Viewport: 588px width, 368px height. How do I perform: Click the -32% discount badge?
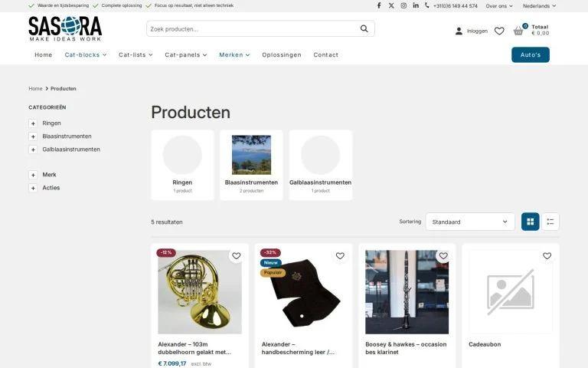coord(270,253)
